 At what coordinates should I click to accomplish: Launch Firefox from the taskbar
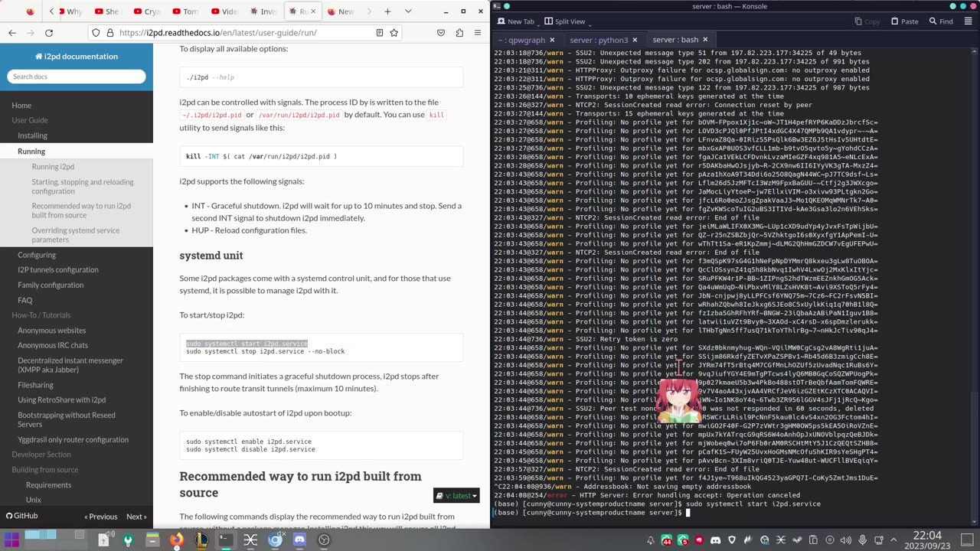point(177,540)
